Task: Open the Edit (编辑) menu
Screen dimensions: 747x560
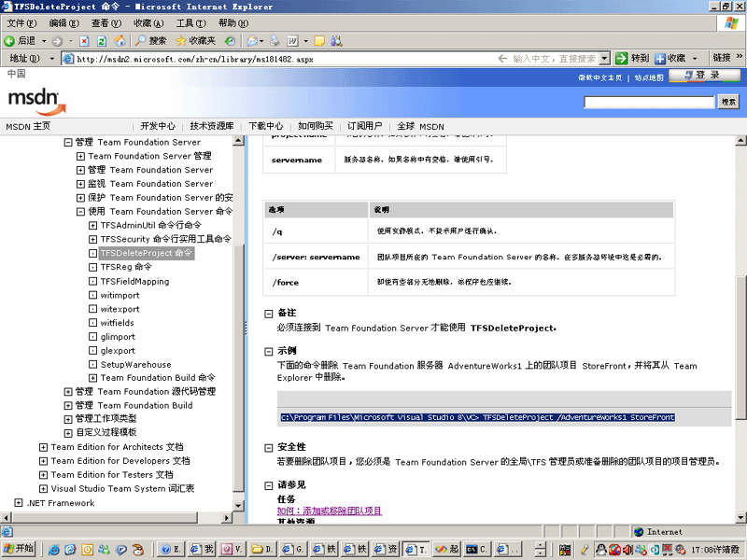Action: click(x=63, y=22)
